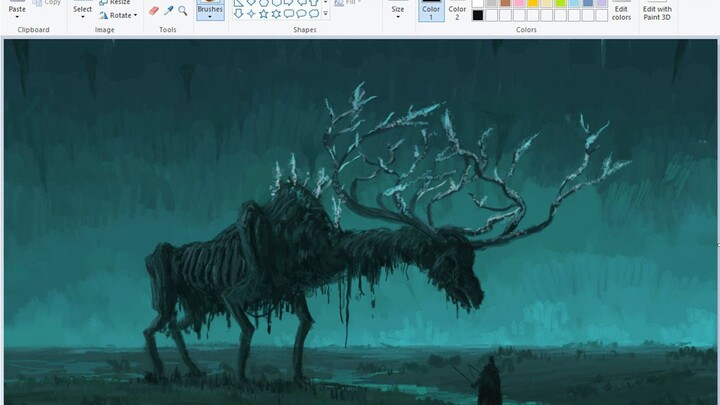
Task: Select the right arrow shape
Action: [288, 2]
